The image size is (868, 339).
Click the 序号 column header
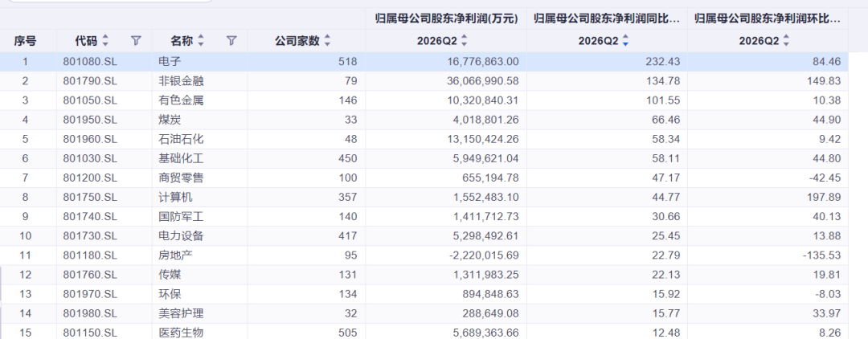(26, 40)
